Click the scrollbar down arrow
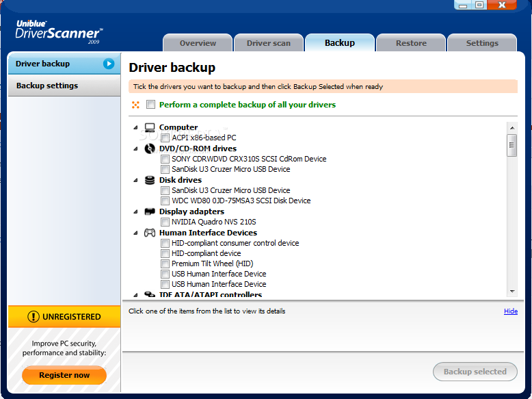 512,292
